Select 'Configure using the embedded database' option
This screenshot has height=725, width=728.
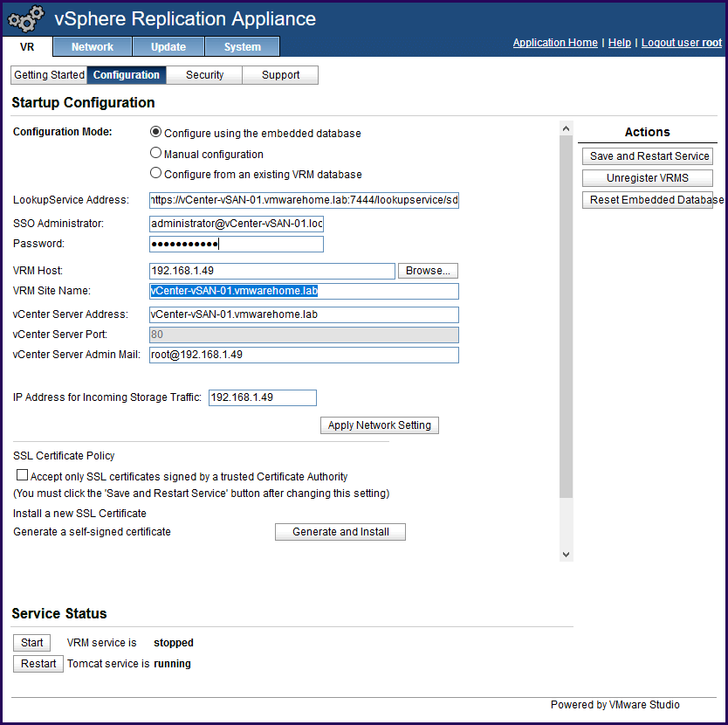156,133
